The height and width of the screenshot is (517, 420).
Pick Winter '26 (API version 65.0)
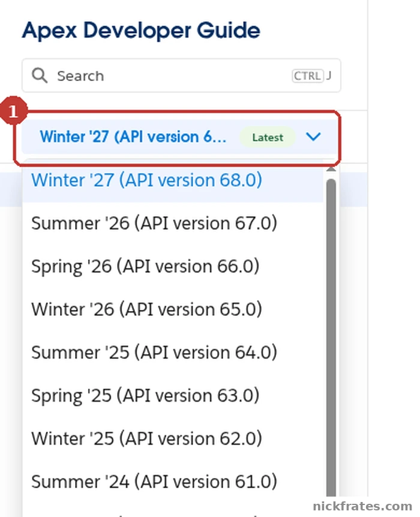coord(173,310)
